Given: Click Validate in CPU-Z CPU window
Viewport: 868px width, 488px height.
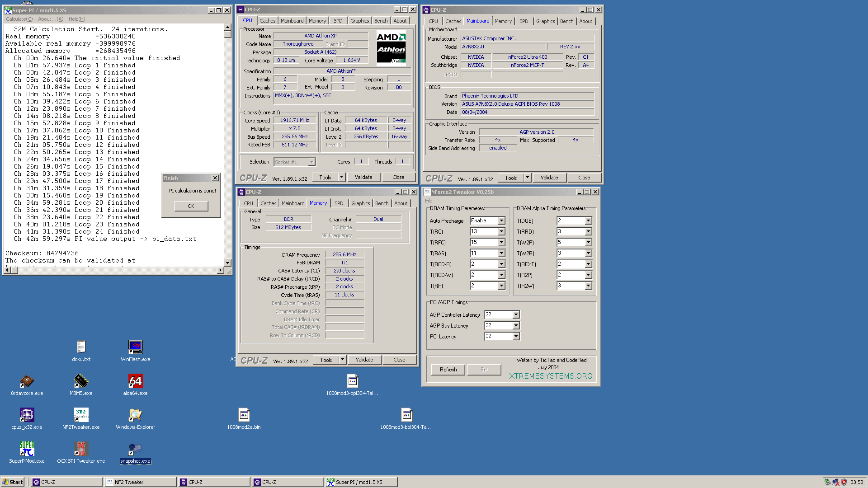Looking at the screenshot, I should (x=363, y=177).
